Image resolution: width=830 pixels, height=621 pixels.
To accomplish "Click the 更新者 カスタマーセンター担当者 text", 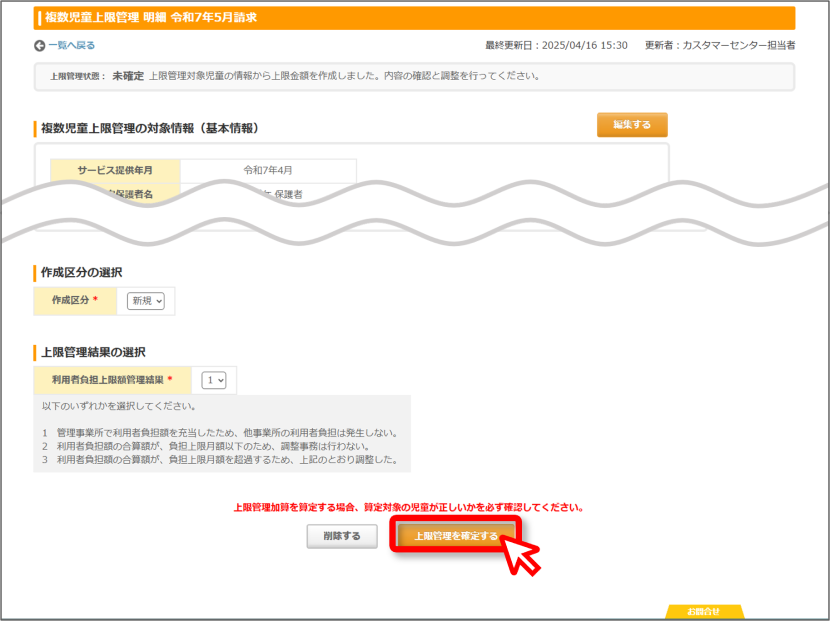I will (720, 46).
